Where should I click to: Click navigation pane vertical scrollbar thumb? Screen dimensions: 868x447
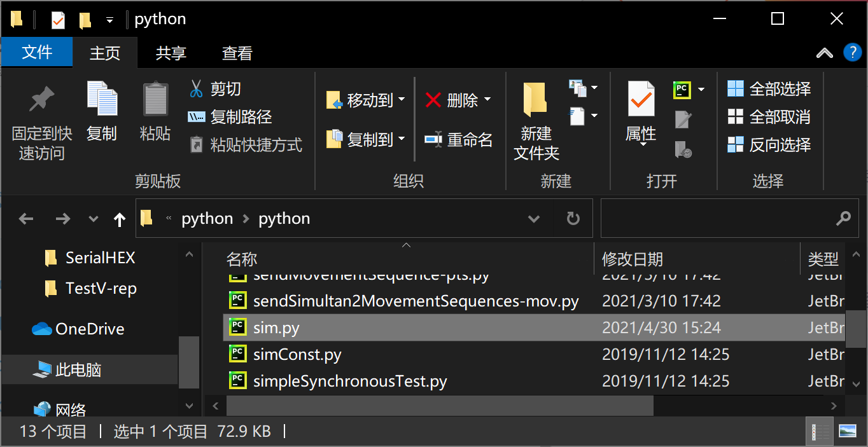tap(189, 362)
